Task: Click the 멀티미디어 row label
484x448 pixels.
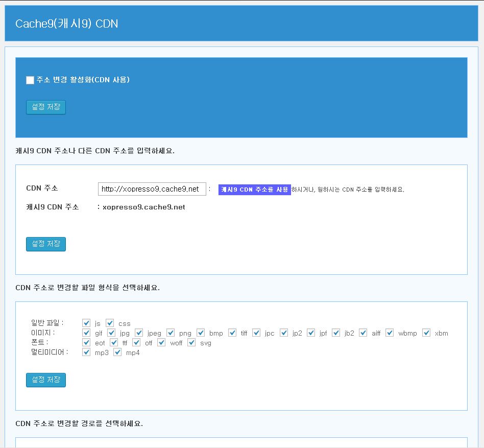Action: [x=50, y=352]
